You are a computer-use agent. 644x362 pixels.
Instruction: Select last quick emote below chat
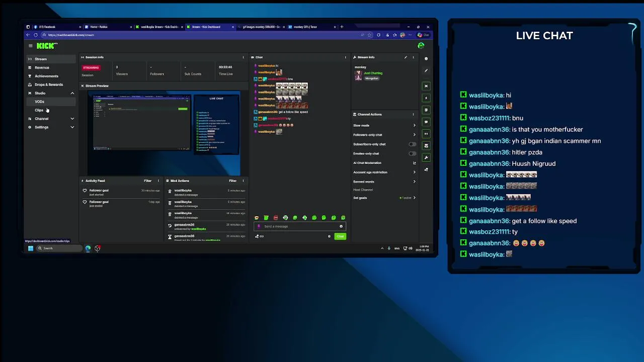pos(343,218)
